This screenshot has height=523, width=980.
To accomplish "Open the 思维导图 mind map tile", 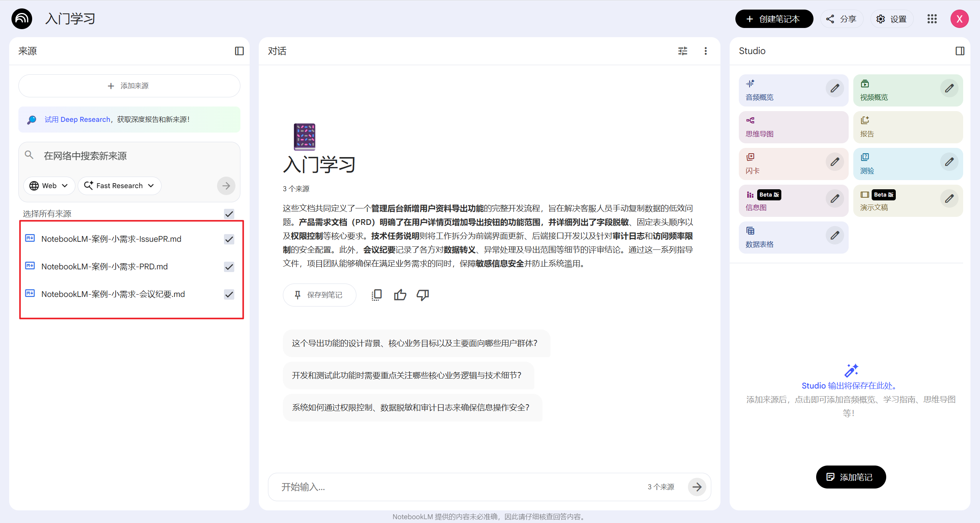I will 793,127.
